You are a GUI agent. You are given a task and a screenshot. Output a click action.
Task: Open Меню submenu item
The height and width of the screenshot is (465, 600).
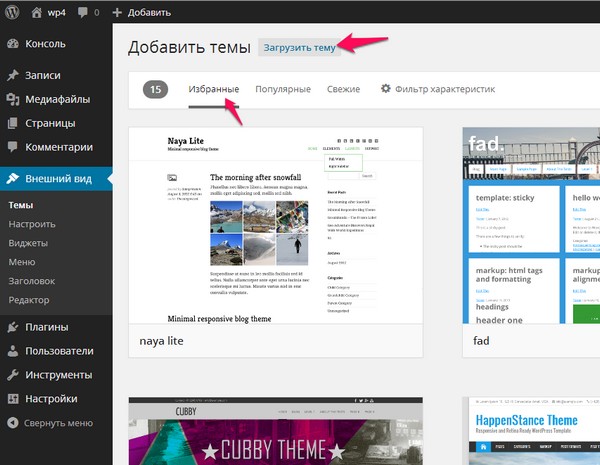click(22, 262)
